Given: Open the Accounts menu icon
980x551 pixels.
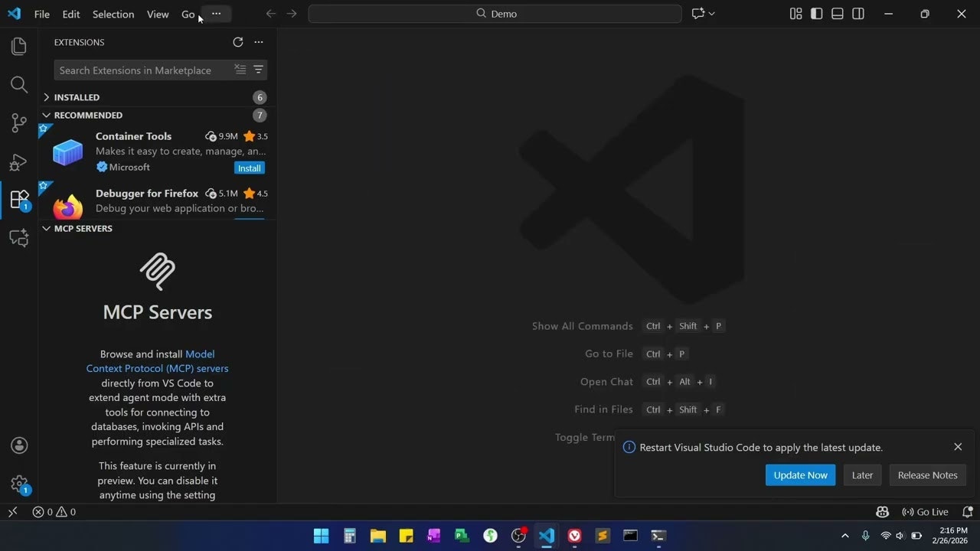Looking at the screenshot, I should [19, 445].
